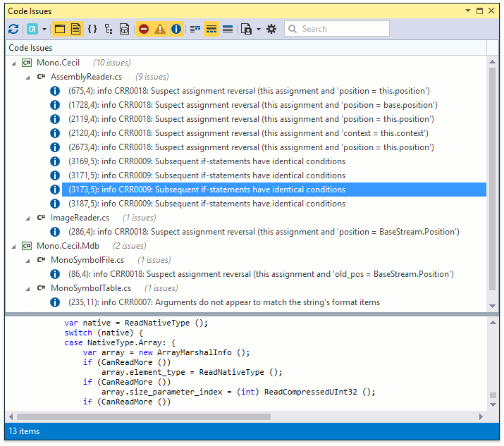This screenshot has width=504, height=446.
Task: Select the MonoSymbolTable.cs file item
Action: [x=90, y=288]
